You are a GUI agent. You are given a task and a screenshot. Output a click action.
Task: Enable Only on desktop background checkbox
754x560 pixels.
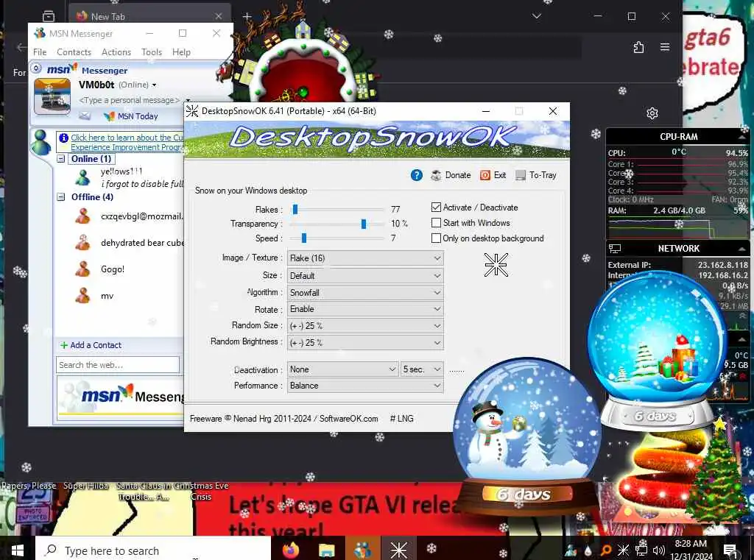(436, 238)
